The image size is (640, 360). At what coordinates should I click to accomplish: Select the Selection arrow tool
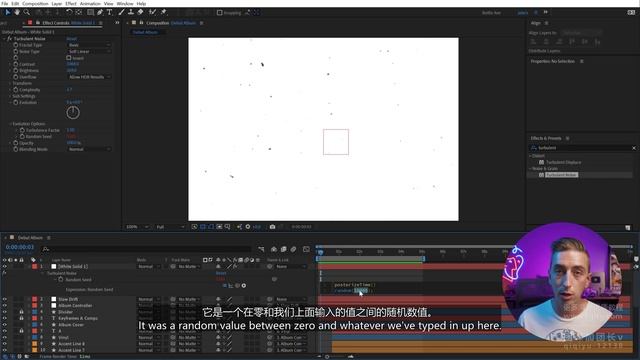[7, 13]
